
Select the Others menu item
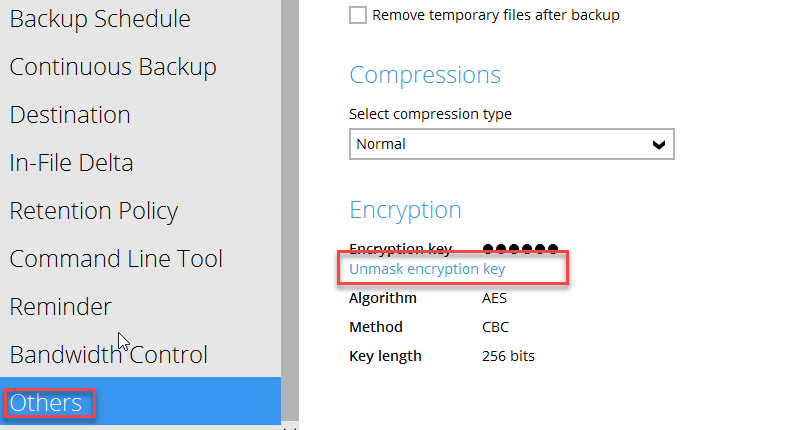pos(47,403)
